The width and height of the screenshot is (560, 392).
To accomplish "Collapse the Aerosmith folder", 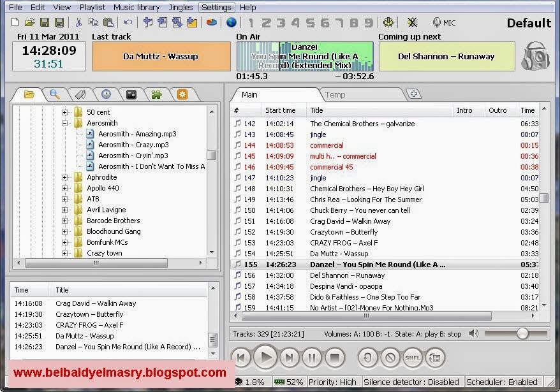I will point(64,123).
